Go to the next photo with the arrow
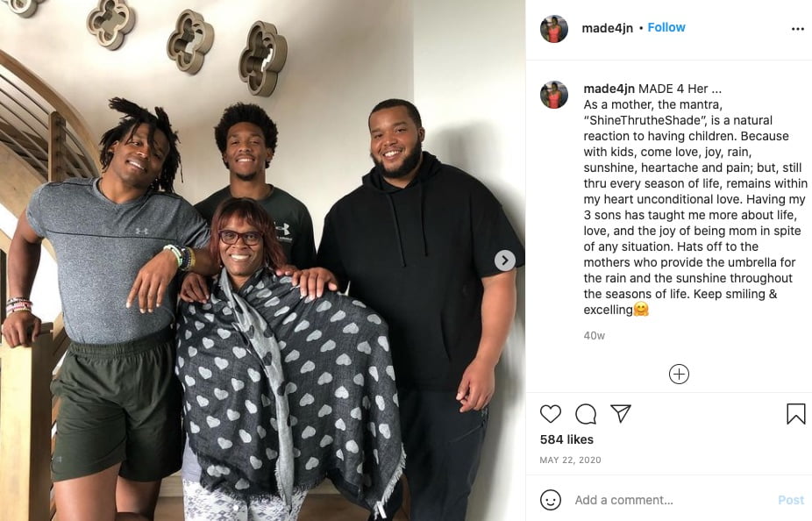This screenshot has width=812, height=521. [505, 260]
